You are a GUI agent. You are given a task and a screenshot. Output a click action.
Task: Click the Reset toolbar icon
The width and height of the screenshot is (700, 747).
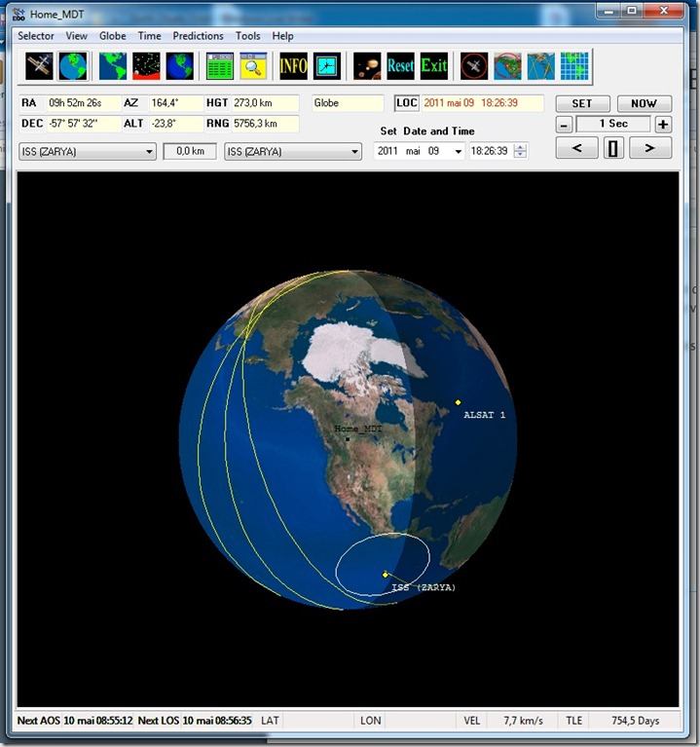[400, 65]
